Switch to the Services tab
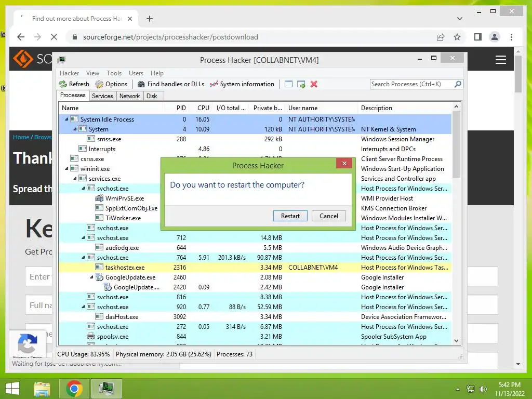532x399 pixels. pyautogui.click(x=102, y=96)
